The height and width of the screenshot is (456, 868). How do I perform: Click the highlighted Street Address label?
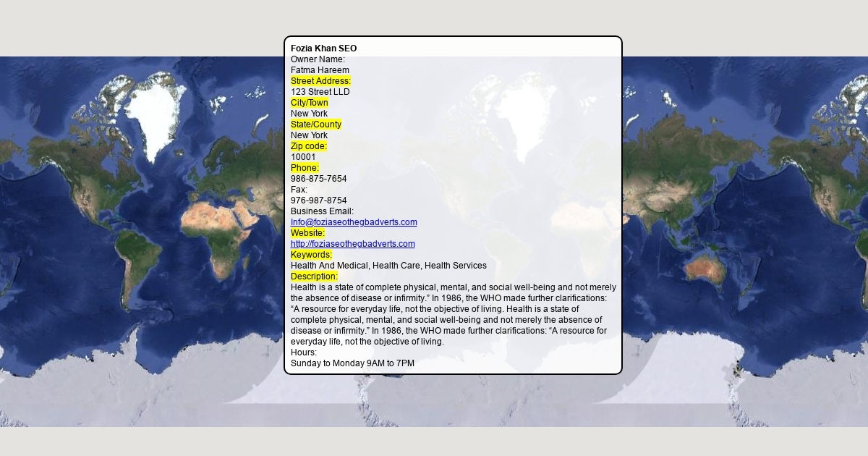pyautogui.click(x=320, y=81)
